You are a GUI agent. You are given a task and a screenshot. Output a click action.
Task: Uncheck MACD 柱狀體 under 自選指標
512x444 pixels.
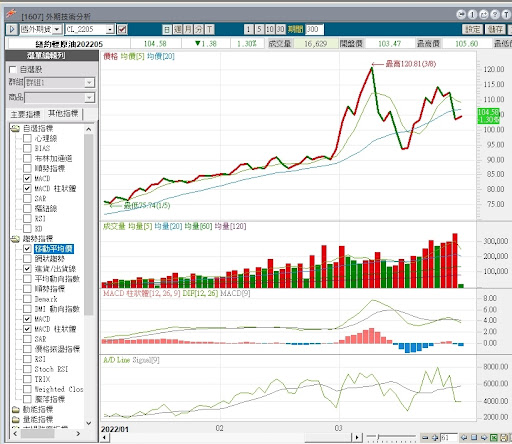(27, 188)
